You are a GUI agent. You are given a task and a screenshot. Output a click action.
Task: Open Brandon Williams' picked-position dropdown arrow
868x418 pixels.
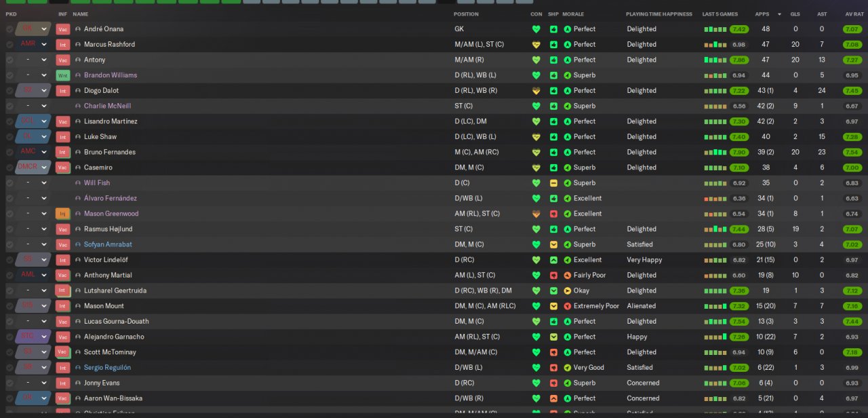pos(44,75)
